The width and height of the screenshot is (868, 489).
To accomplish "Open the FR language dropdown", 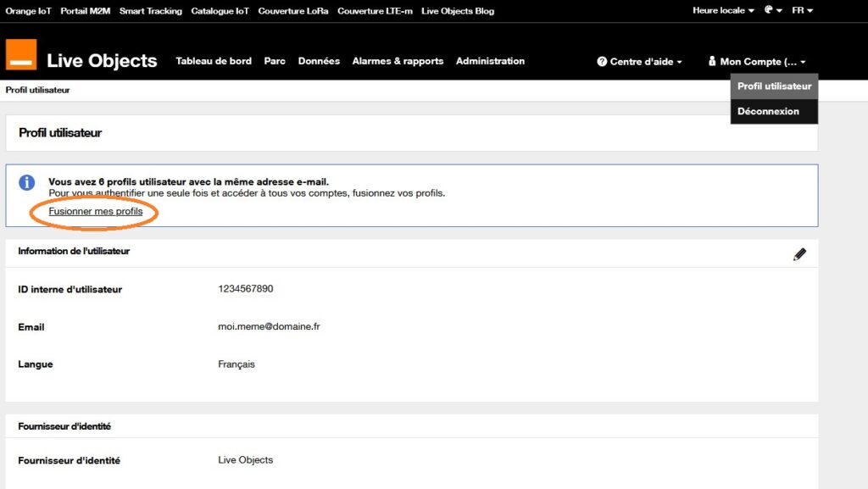I will point(802,10).
